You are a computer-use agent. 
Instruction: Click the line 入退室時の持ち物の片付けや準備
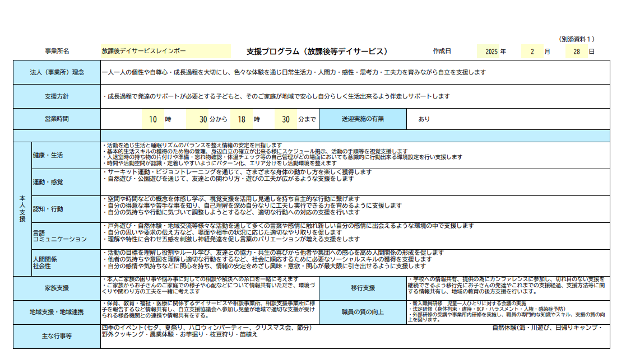[x=282, y=157]
